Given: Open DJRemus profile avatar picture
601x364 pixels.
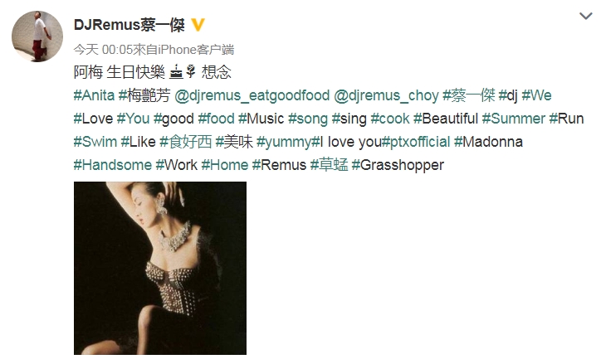Looking at the screenshot, I should 37,36.
